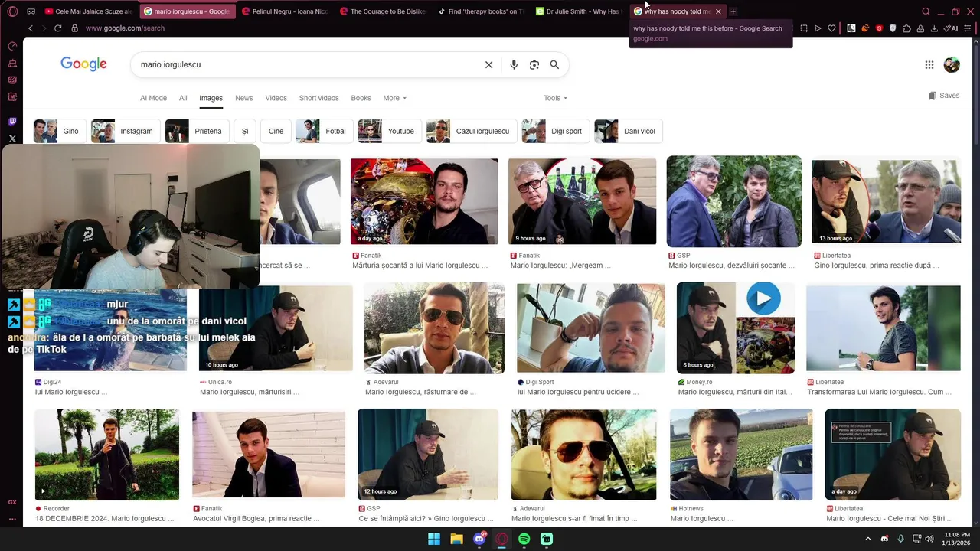Open the Google account avatar
This screenshot has width=980, height=551.
coord(952,65)
